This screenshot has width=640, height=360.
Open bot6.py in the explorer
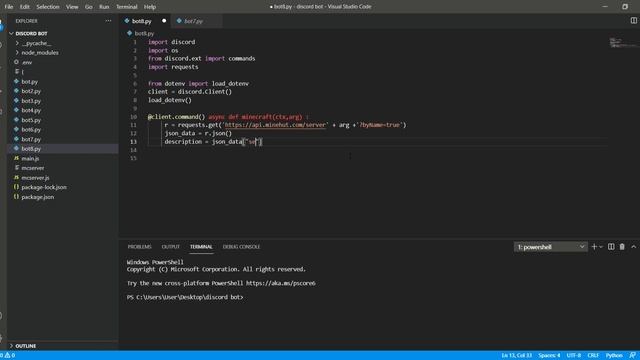tap(31, 130)
